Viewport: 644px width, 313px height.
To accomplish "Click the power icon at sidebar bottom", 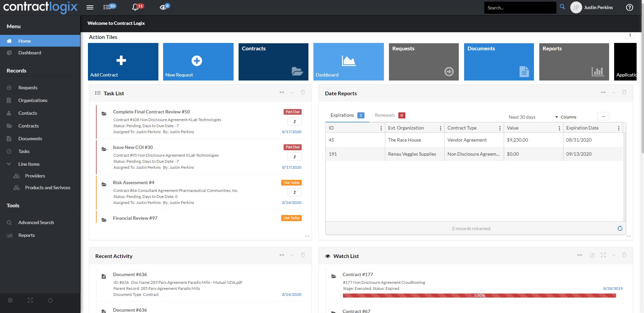I will (50, 300).
